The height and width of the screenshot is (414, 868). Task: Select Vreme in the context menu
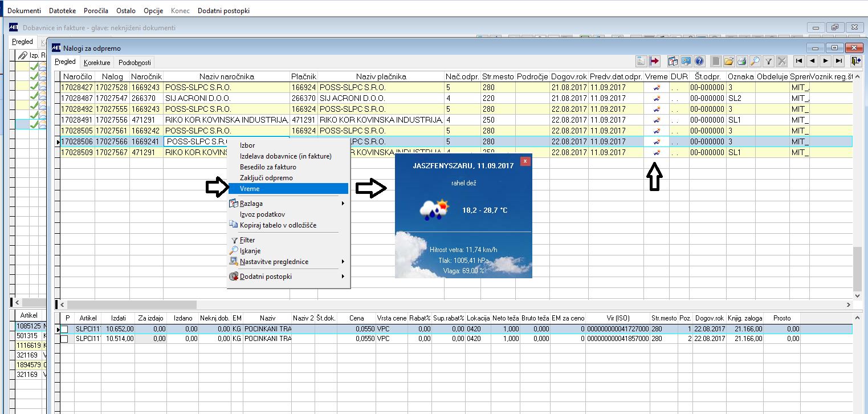(288, 189)
